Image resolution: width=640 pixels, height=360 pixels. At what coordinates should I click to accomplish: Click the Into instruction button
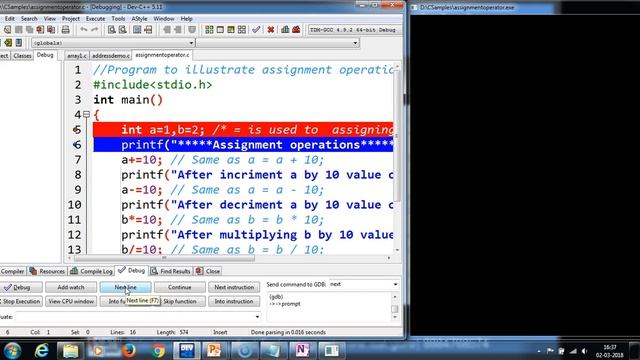234,301
